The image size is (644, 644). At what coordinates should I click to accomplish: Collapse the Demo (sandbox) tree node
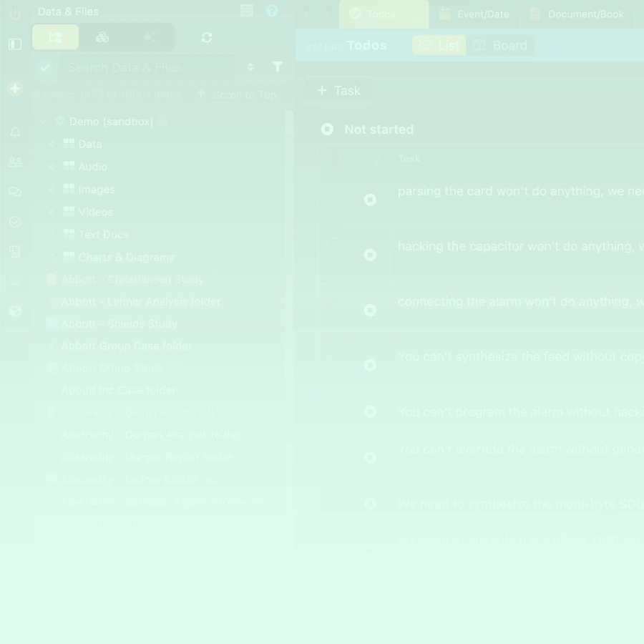pyautogui.click(x=43, y=122)
